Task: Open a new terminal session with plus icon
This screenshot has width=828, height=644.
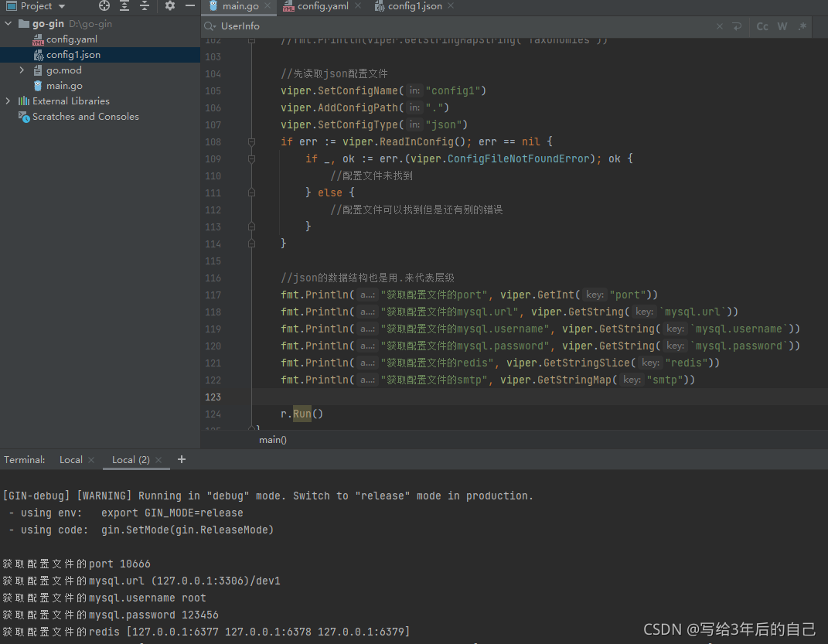Action: (181, 459)
